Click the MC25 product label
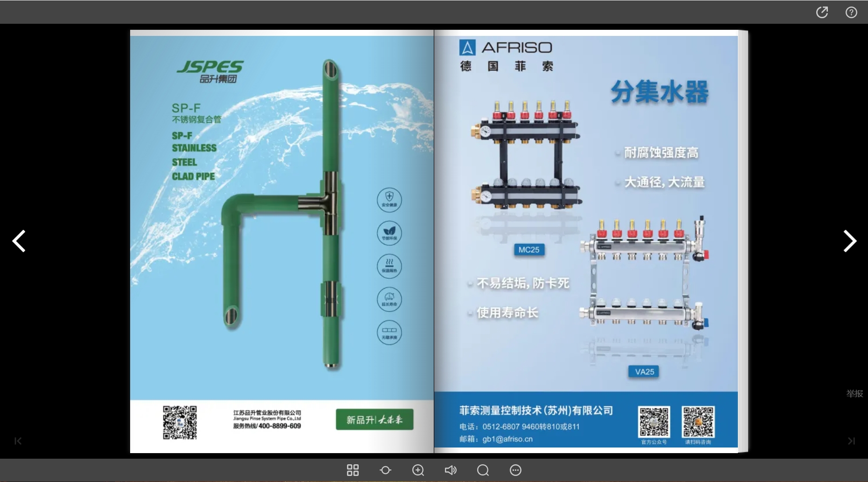This screenshot has width=868, height=482. 528,250
